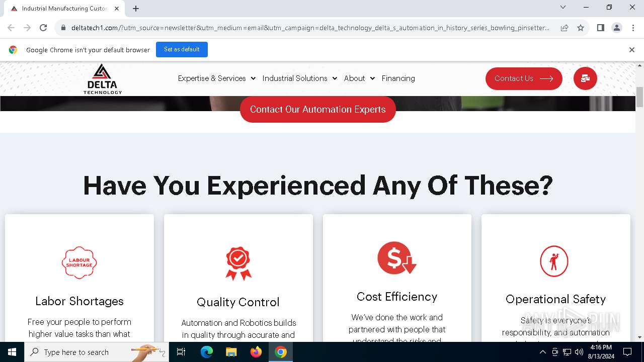Open Task View on taskbar

(181, 352)
